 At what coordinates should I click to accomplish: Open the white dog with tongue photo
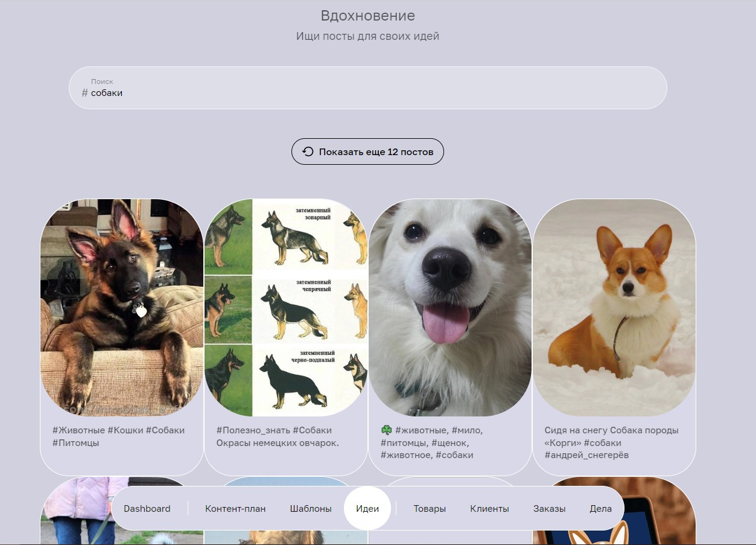click(x=450, y=308)
